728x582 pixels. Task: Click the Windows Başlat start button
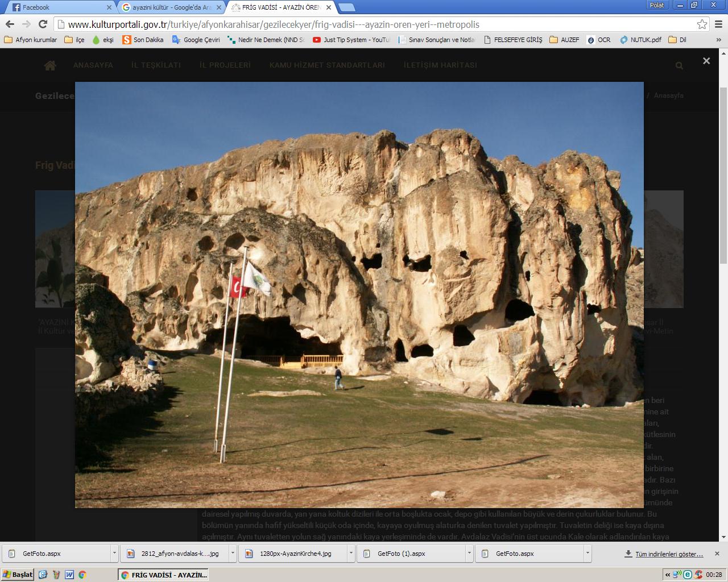tap(18, 575)
